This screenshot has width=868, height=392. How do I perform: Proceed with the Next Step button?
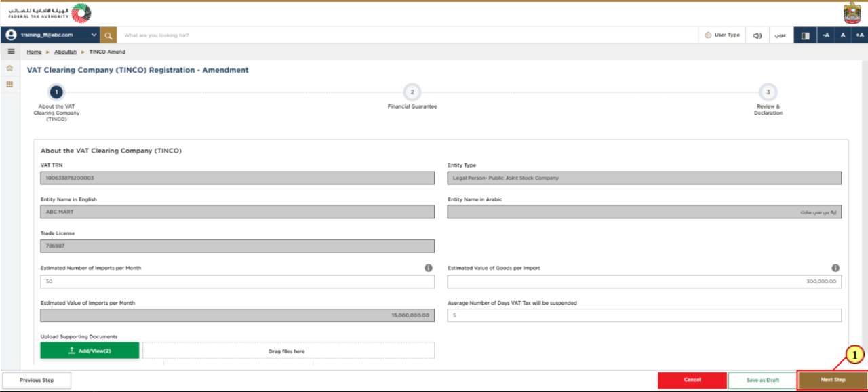[833, 380]
